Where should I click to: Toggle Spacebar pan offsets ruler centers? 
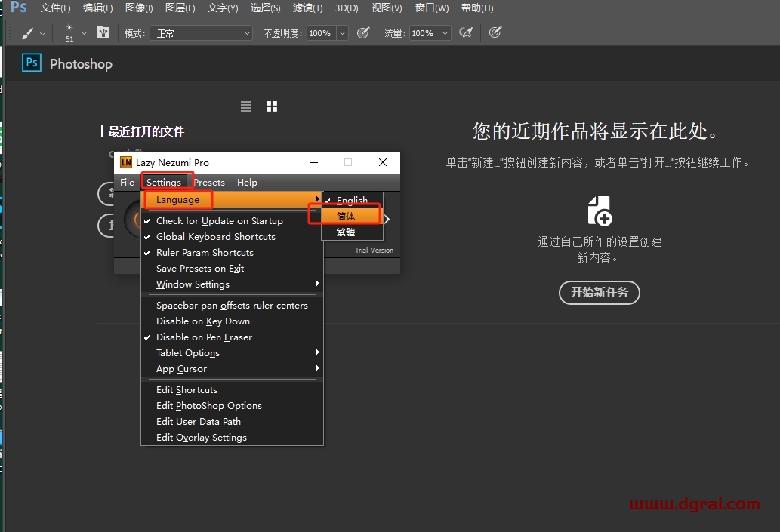click(x=233, y=306)
